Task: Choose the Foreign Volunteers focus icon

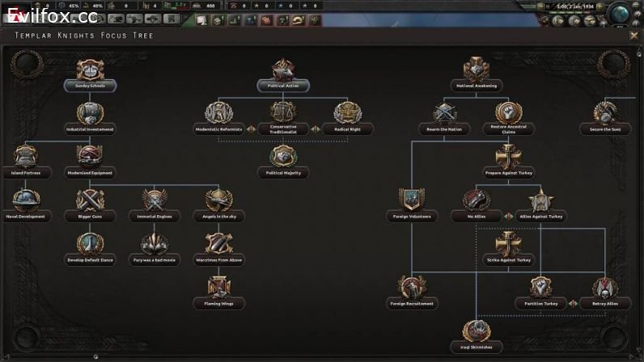Action: click(412, 200)
